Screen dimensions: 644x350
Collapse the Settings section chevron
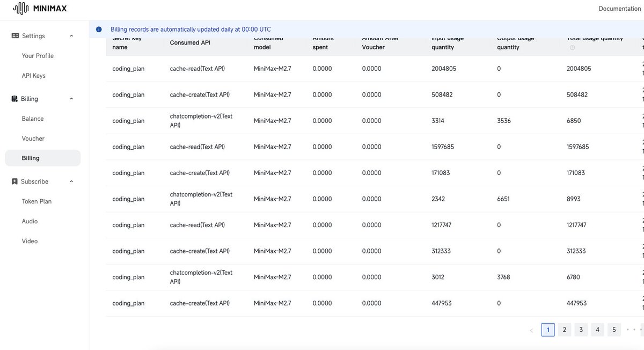(x=71, y=36)
